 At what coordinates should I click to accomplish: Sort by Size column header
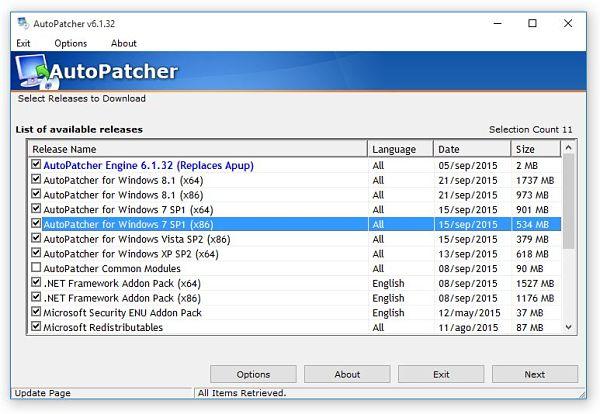pyautogui.click(x=536, y=149)
